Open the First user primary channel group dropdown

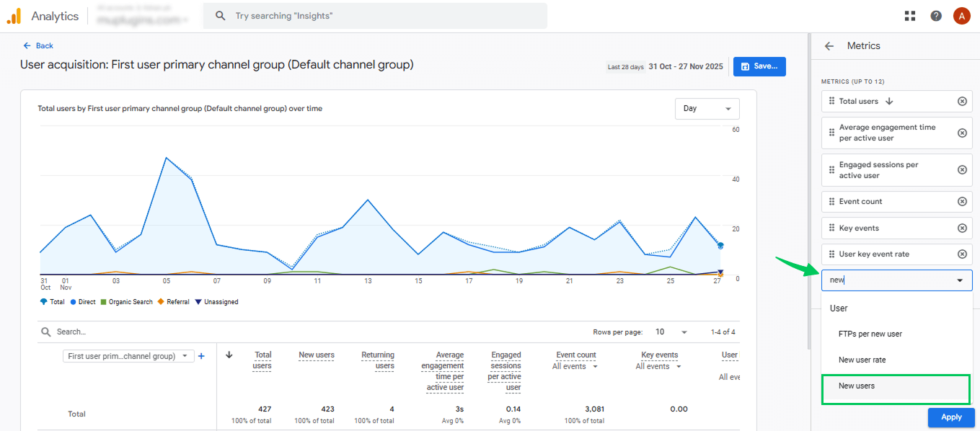coord(128,356)
